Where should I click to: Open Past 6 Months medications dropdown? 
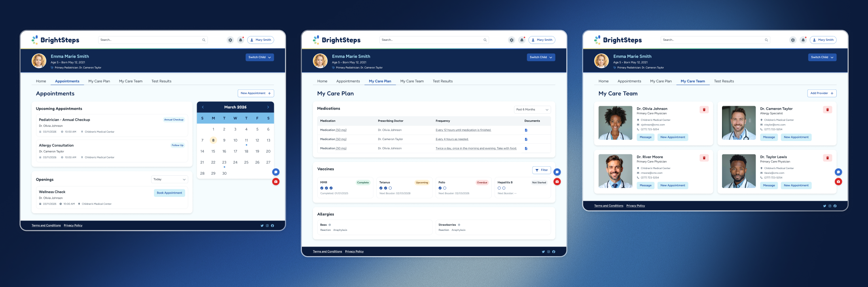click(532, 109)
